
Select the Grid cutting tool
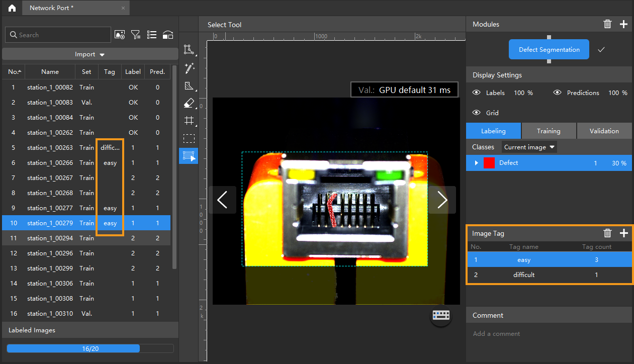pos(189,121)
